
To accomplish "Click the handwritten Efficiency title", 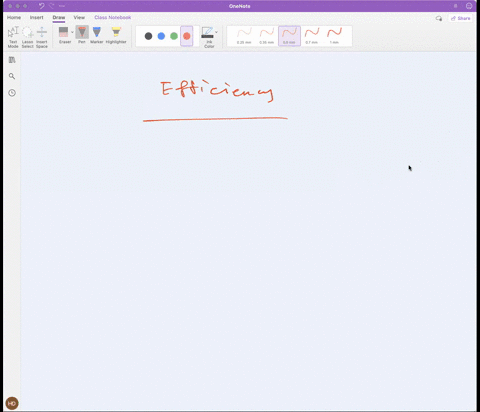I will click(217, 91).
